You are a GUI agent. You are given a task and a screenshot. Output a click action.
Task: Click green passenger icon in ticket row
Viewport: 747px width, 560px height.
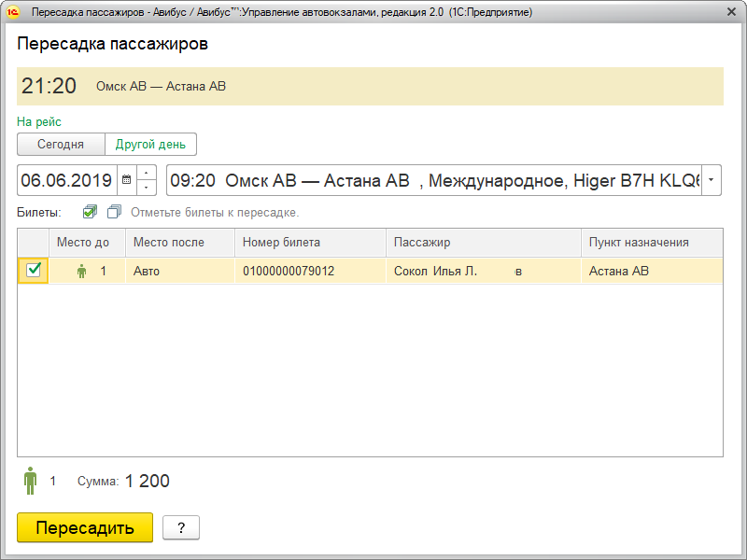tap(81, 272)
